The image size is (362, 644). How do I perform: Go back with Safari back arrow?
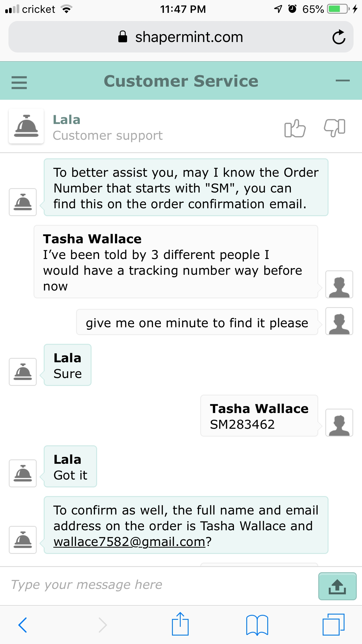23,625
